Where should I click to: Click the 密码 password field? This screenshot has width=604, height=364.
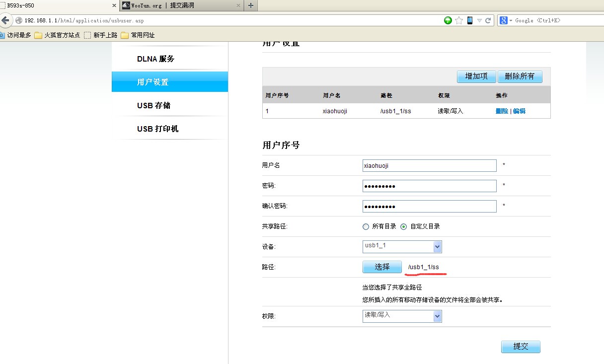click(429, 186)
